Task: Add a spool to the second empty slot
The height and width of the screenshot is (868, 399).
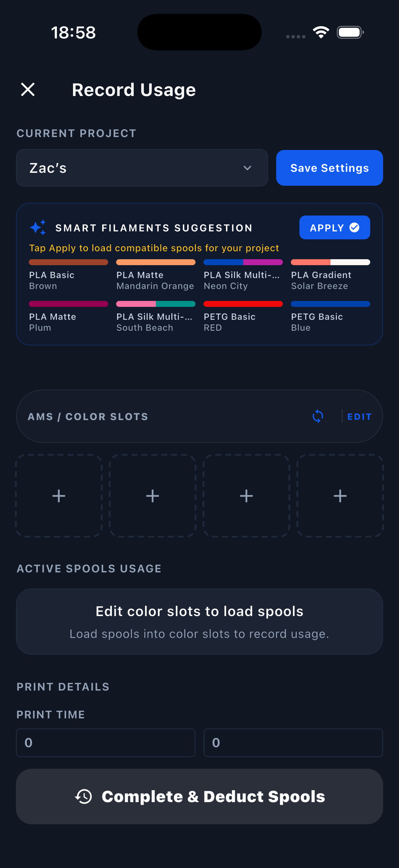Action: 153,496
